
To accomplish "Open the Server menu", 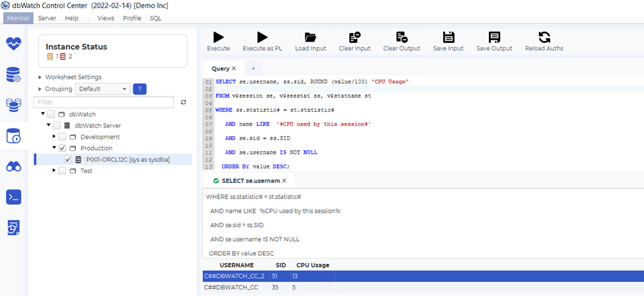I will pyautogui.click(x=48, y=18).
